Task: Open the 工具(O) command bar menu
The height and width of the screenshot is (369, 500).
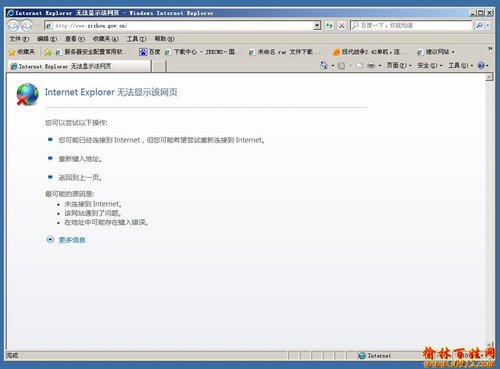Action: [x=460, y=65]
